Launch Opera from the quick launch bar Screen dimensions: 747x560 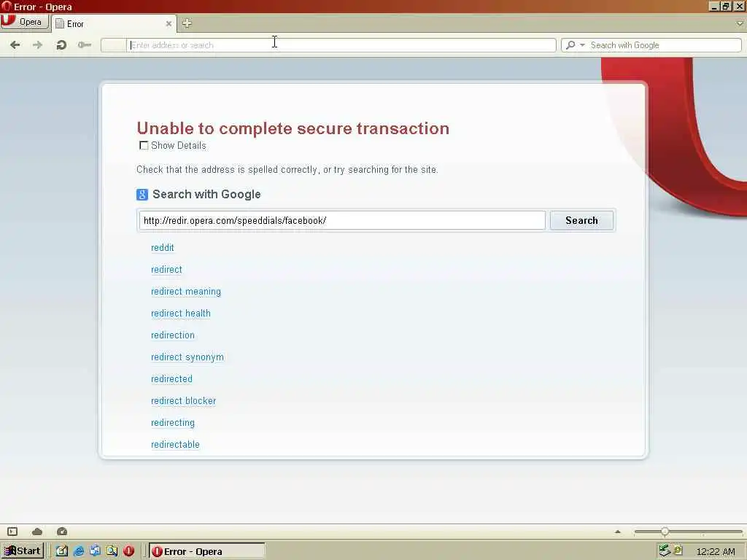128,551
